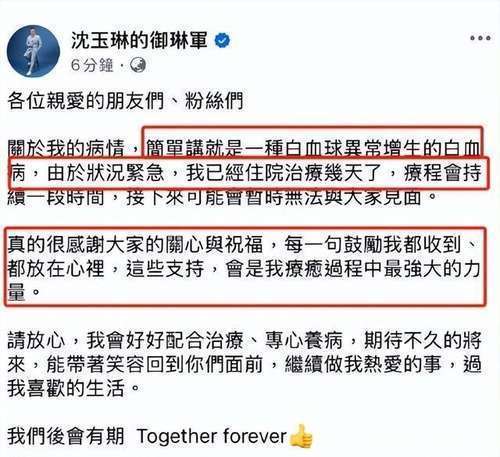500x457 pixels.
Task: Click the closing text 我們後會有期
Action: 66,436
